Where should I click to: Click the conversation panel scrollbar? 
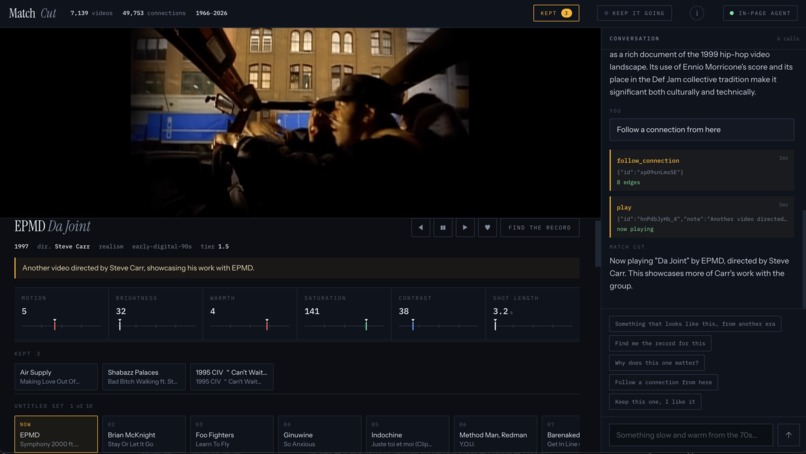pyautogui.click(x=804, y=260)
